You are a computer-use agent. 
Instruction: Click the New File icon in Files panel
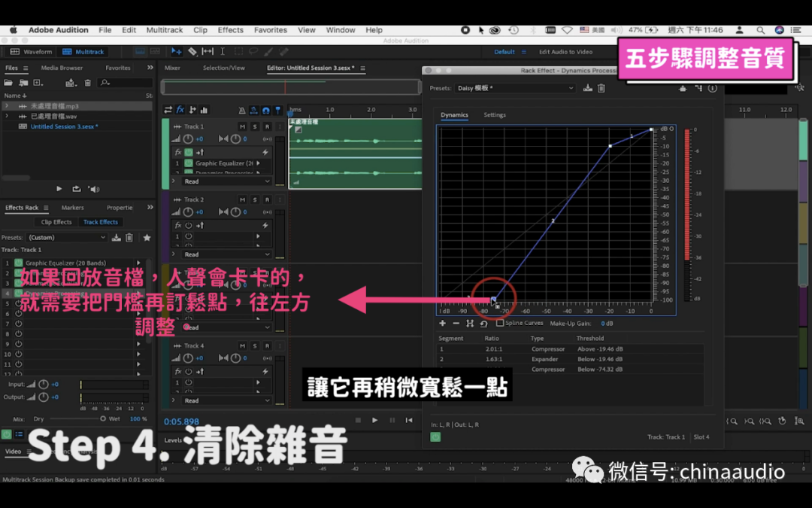coord(38,83)
